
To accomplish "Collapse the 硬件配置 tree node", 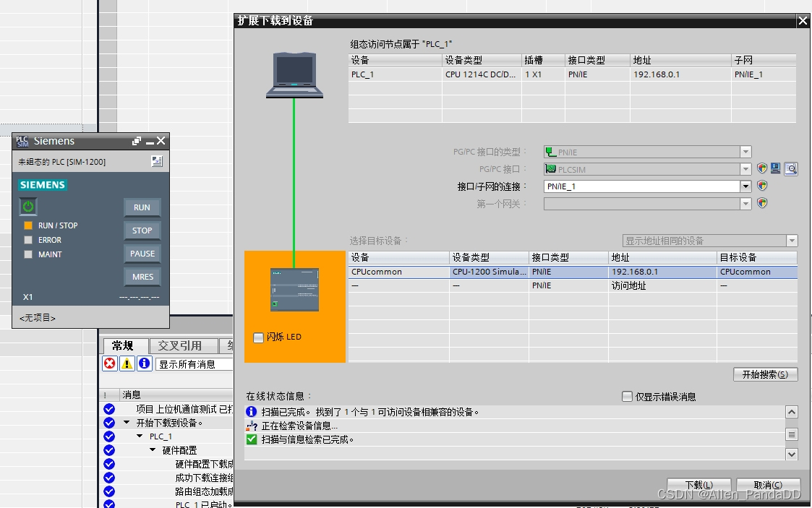I will 153,450.
